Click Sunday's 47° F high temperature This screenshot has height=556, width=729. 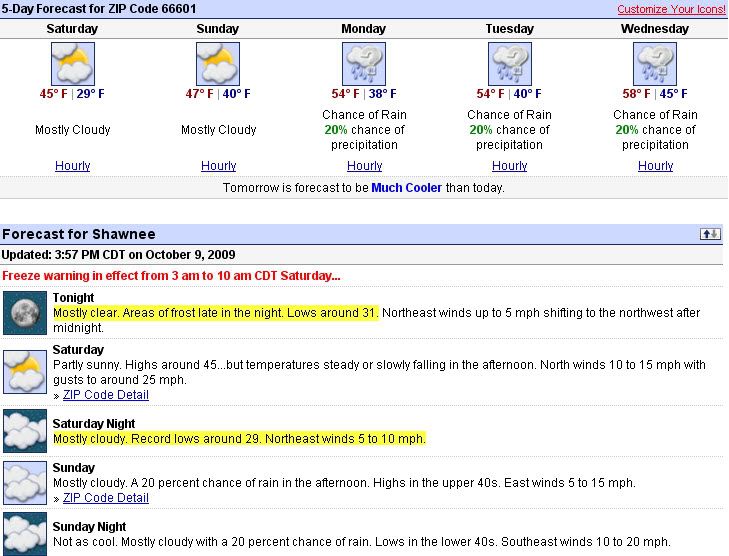pos(199,93)
